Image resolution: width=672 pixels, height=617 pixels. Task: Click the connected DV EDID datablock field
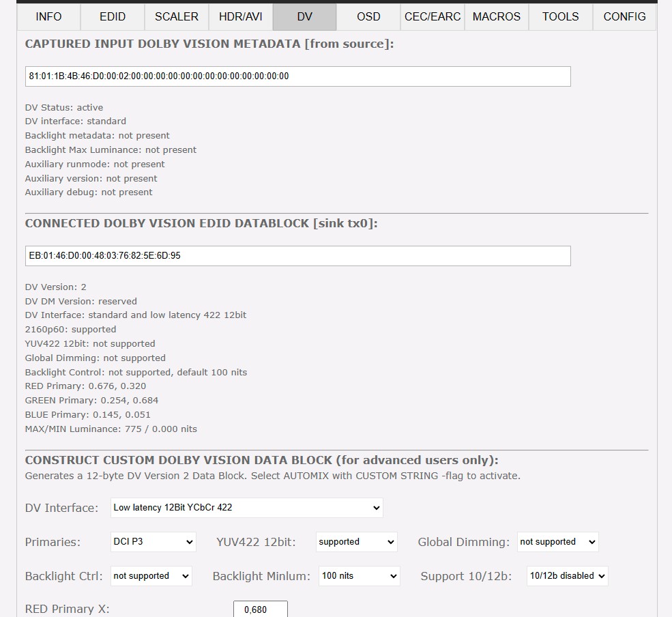pos(298,256)
